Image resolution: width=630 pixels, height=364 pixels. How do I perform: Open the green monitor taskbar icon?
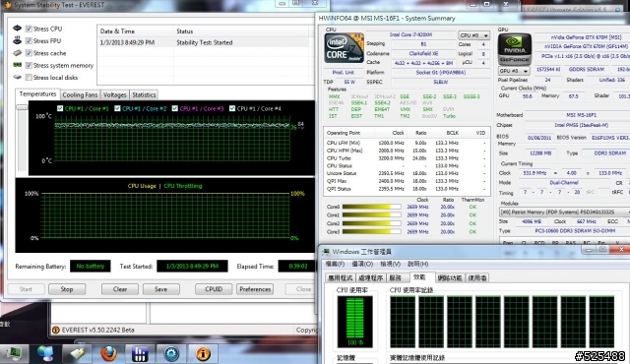click(15, 353)
